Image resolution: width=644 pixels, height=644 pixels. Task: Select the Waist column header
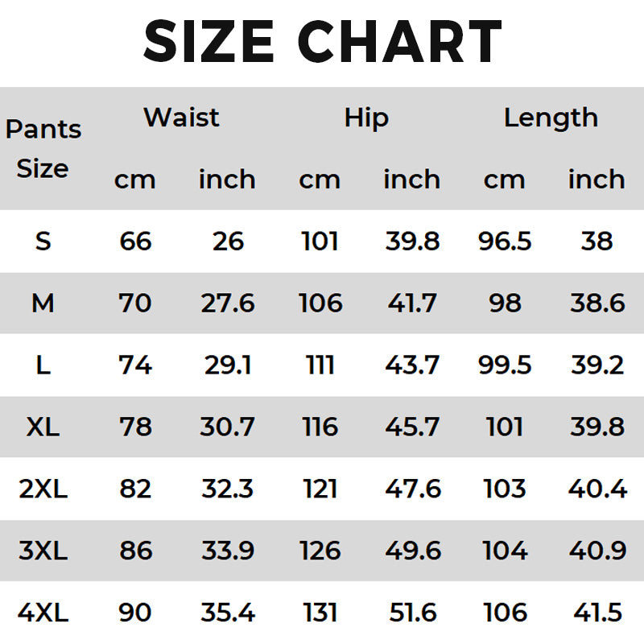pyautogui.click(x=181, y=118)
